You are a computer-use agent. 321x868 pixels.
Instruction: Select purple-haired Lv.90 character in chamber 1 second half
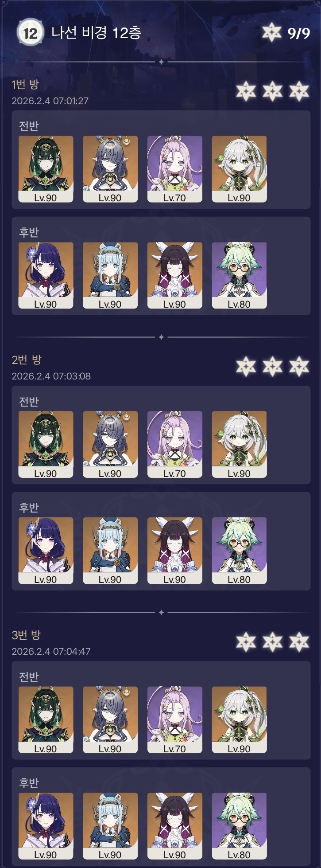point(46,275)
